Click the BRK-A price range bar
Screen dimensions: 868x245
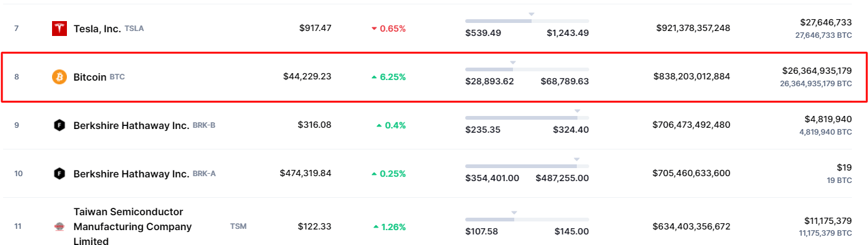pyautogui.click(x=527, y=166)
